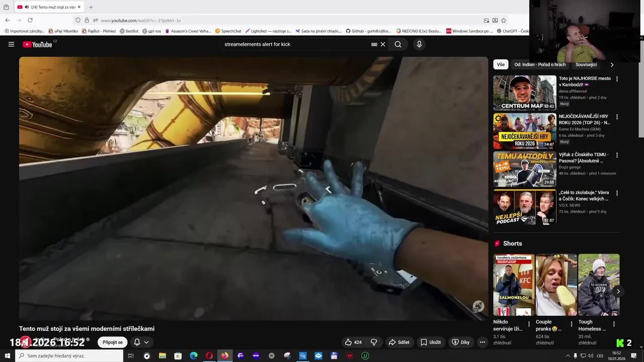Open the padlock site security icon
The height and width of the screenshot is (362, 644).
point(87,20)
